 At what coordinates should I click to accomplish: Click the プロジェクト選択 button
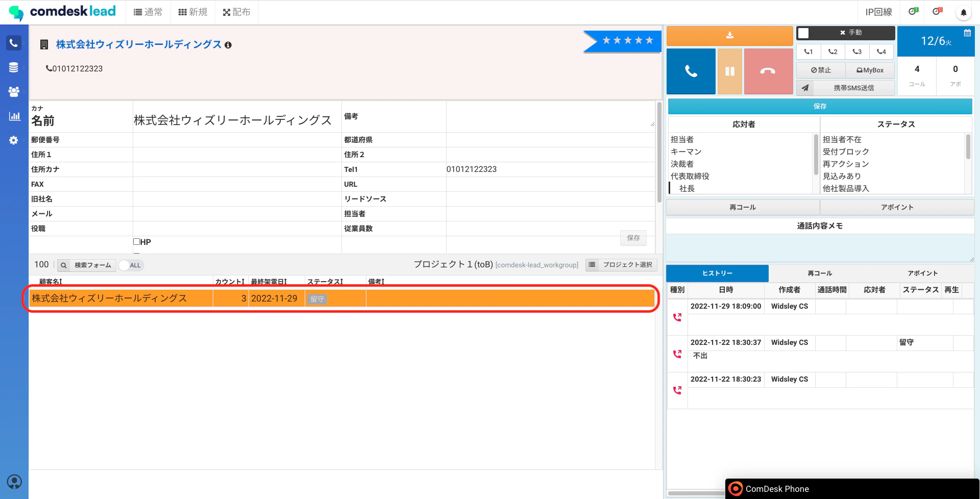pos(621,265)
